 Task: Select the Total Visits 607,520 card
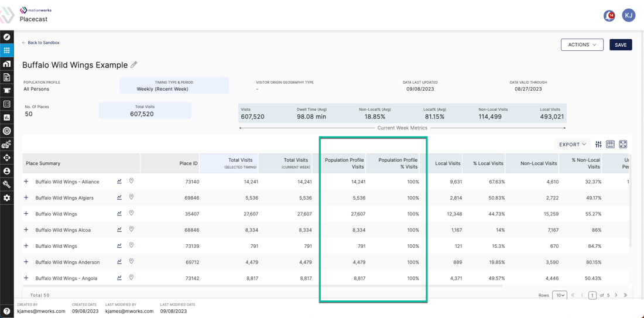(x=145, y=111)
